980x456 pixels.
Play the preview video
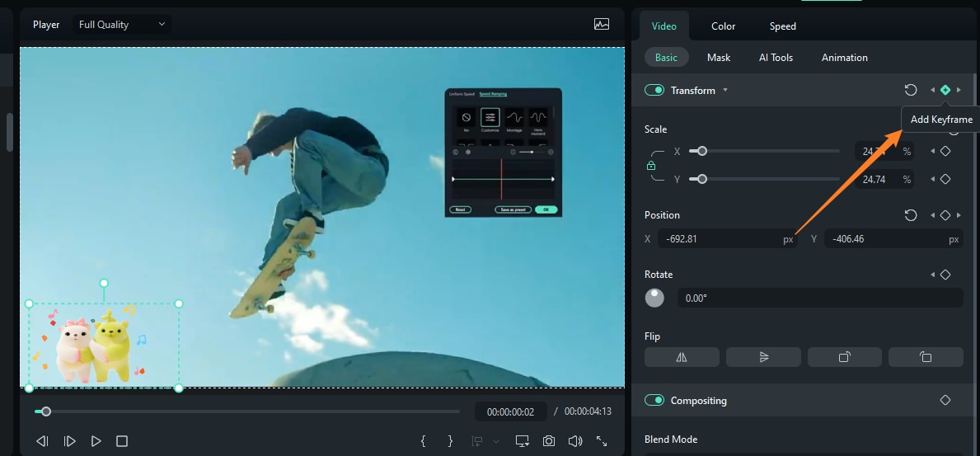click(96, 441)
